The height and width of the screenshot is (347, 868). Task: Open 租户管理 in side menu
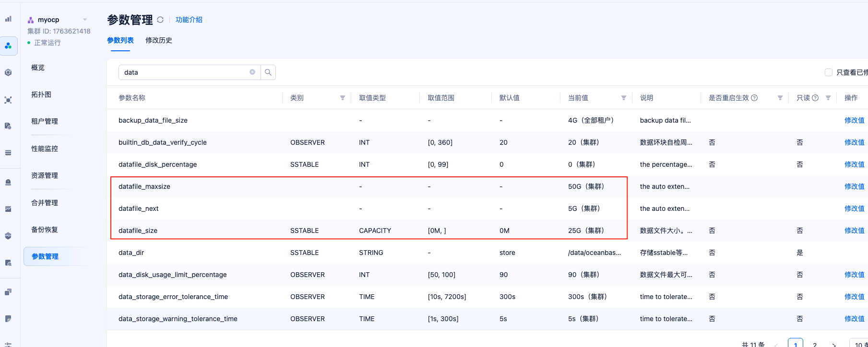point(45,121)
